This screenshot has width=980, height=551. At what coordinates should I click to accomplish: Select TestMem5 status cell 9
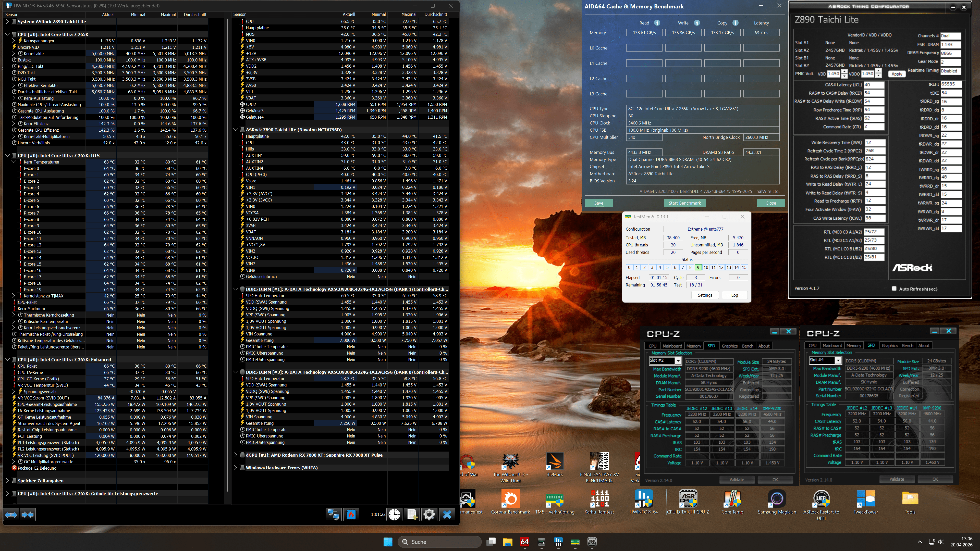698,267
